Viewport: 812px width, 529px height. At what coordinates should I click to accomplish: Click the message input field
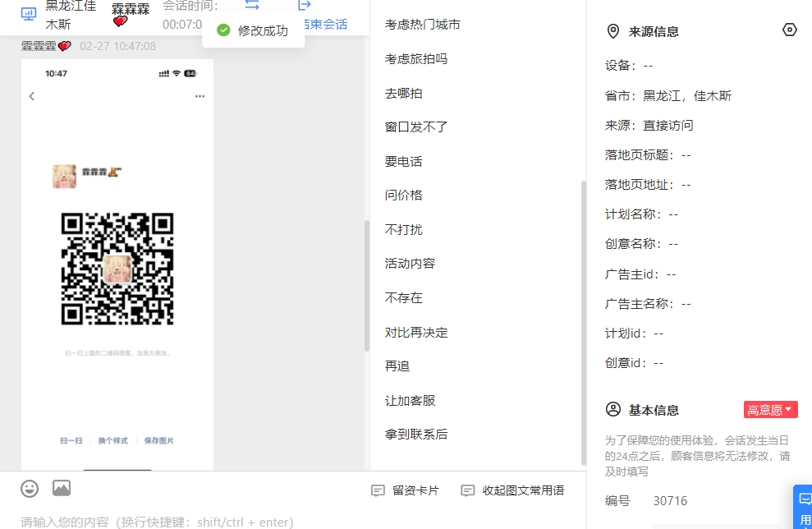tap(292, 520)
